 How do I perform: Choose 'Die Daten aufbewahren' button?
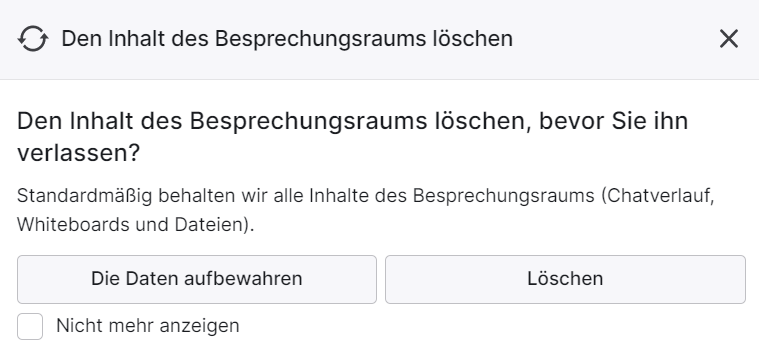point(197,279)
